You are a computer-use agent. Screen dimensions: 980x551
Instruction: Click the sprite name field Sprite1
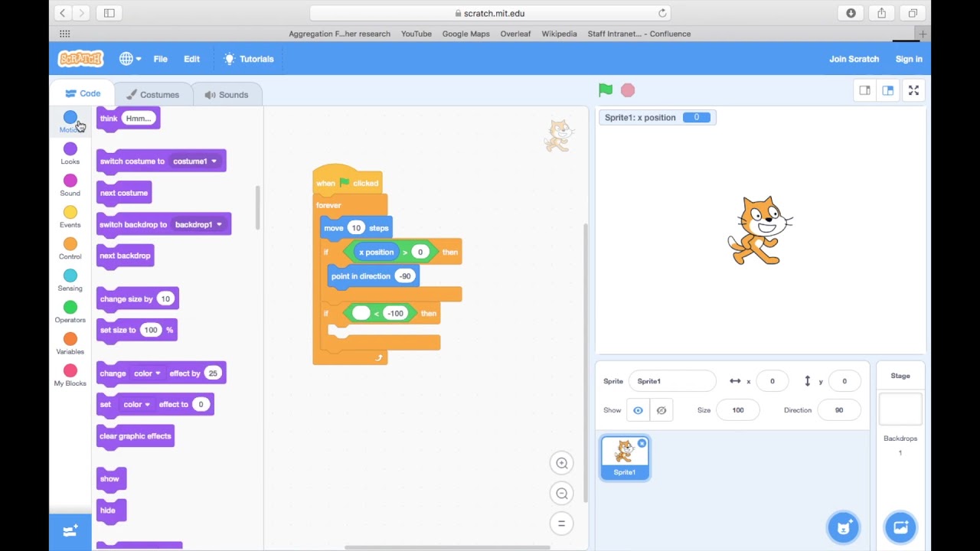click(x=672, y=381)
